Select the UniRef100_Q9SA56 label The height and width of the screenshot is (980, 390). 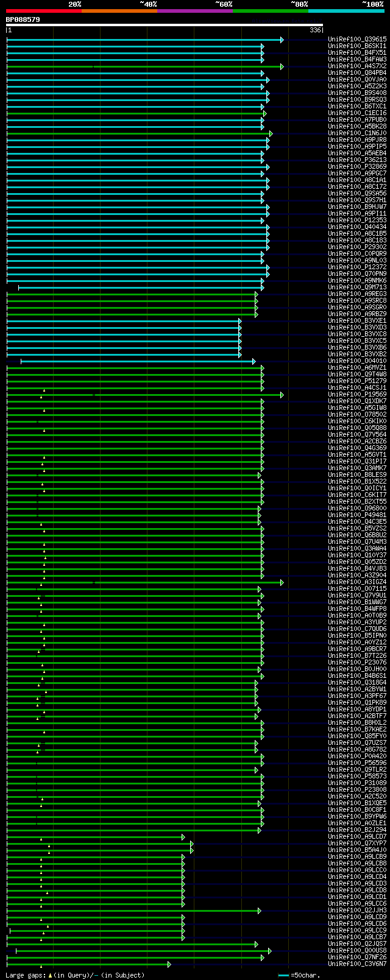tap(357, 193)
